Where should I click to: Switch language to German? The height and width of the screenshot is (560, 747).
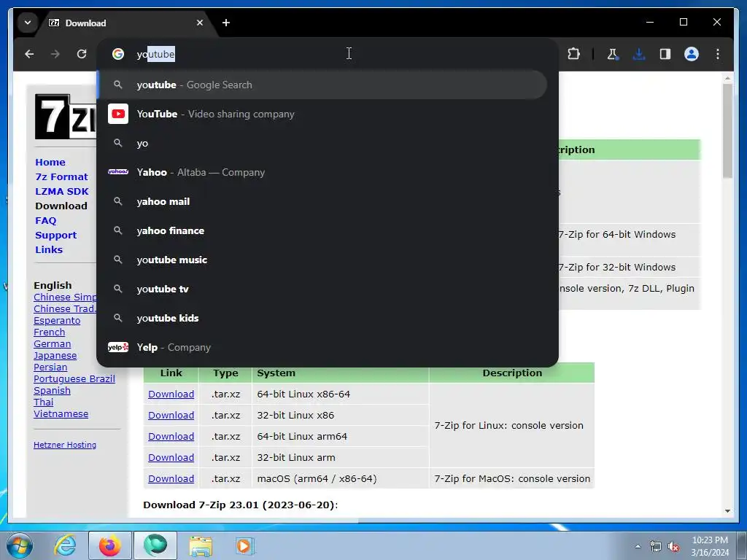(x=52, y=344)
